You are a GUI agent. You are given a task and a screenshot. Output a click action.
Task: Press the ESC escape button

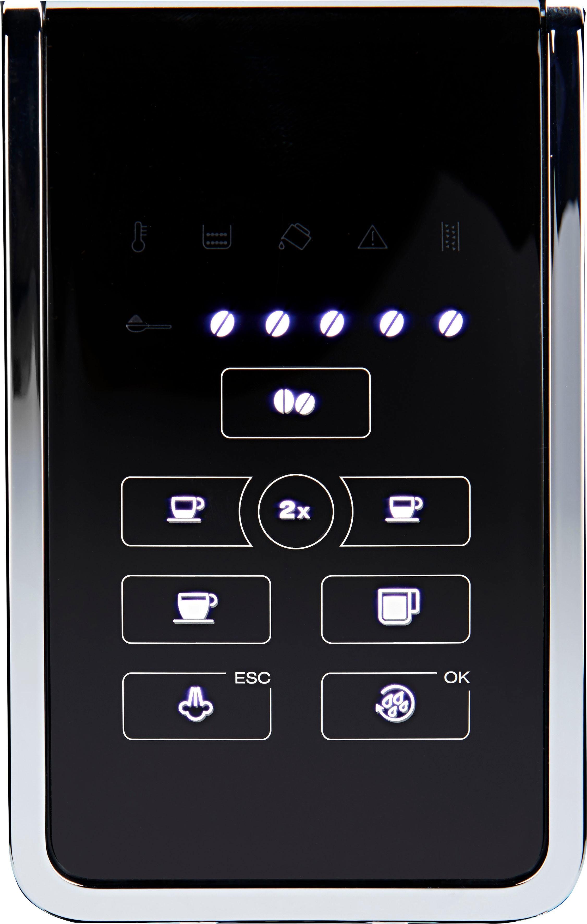tap(190, 705)
